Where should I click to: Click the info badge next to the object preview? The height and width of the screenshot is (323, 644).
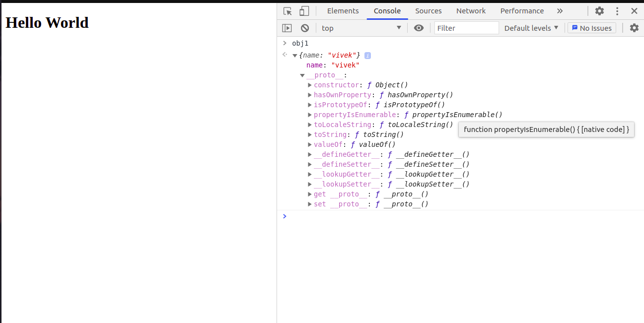[x=367, y=56]
